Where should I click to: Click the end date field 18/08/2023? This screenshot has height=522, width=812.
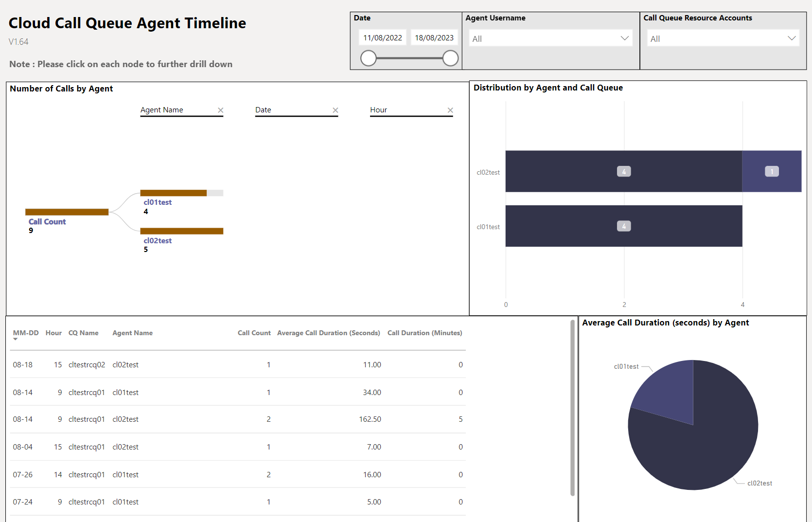[434, 37]
